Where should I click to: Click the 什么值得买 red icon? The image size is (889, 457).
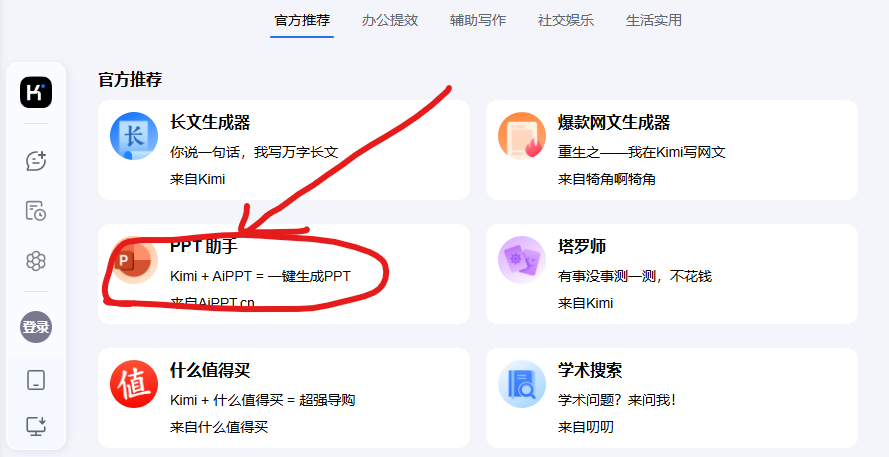pyautogui.click(x=134, y=384)
